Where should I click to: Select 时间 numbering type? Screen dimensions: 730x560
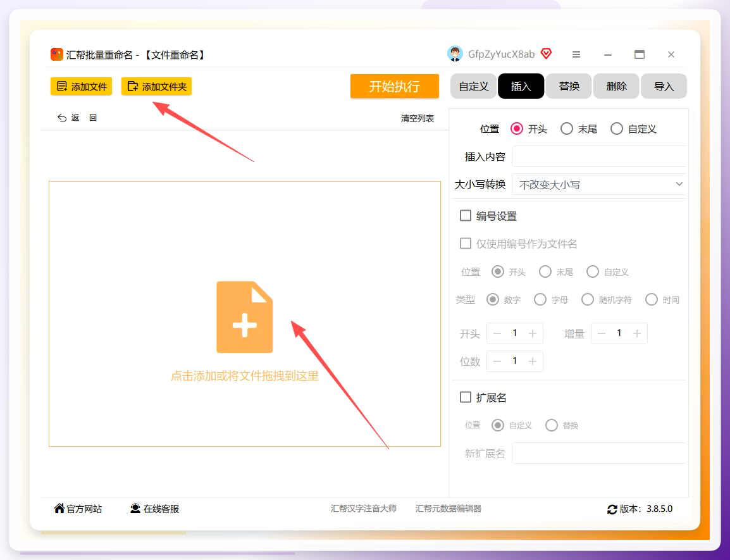point(652,299)
